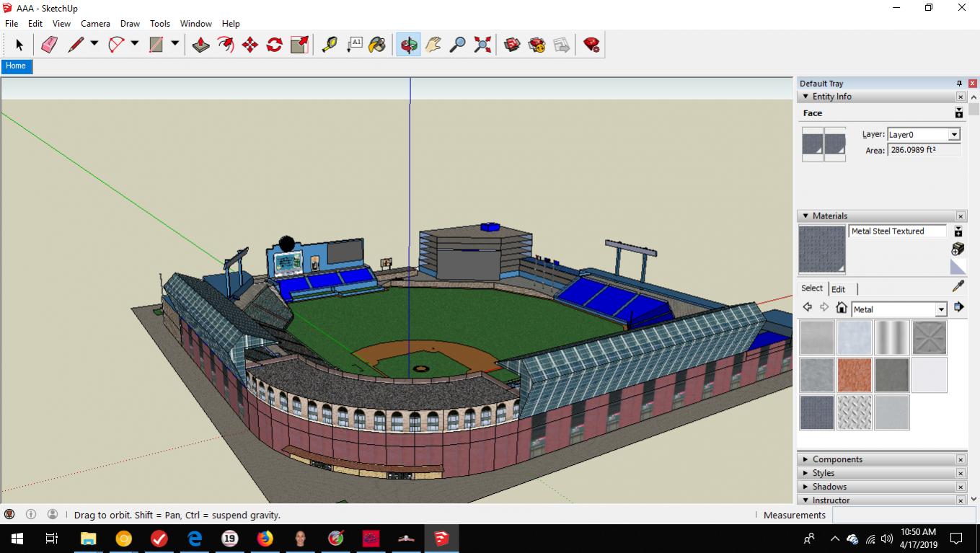Image resolution: width=980 pixels, height=553 pixels.
Task: Click the sample paint eyedropper
Action: coord(958,287)
